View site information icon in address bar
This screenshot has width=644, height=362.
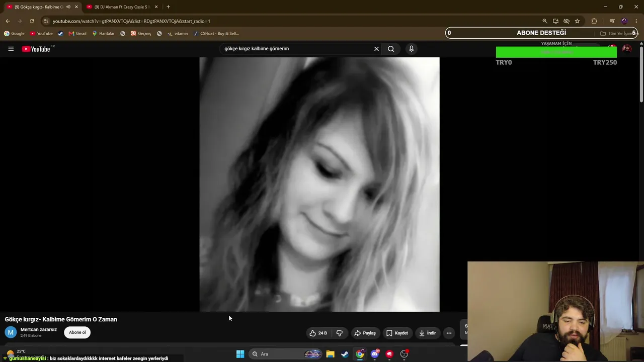tap(46, 21)
